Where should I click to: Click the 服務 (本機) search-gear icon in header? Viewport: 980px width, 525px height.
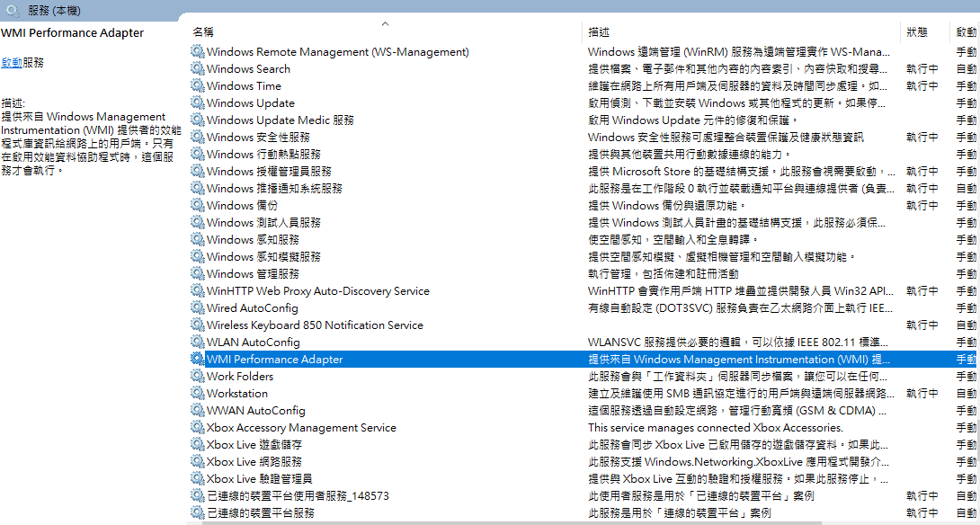coord(13,11)
